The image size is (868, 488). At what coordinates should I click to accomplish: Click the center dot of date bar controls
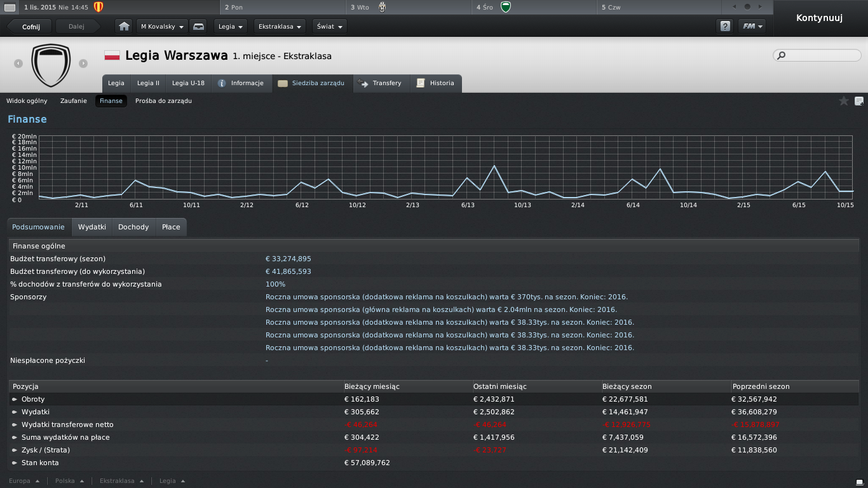click(747, 7)
